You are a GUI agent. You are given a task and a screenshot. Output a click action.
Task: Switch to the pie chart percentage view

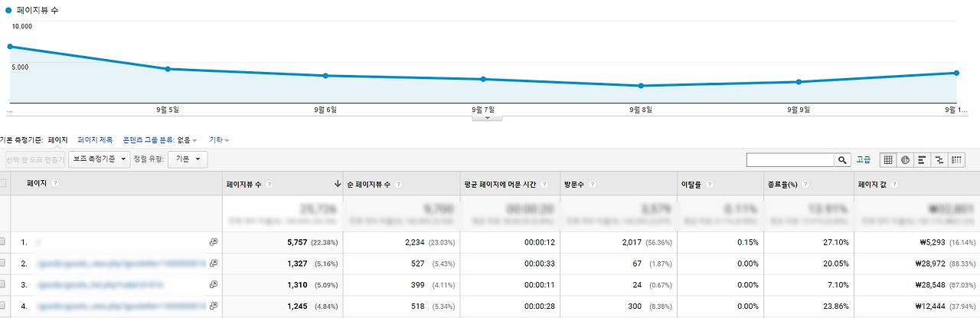tap(904, 159)
